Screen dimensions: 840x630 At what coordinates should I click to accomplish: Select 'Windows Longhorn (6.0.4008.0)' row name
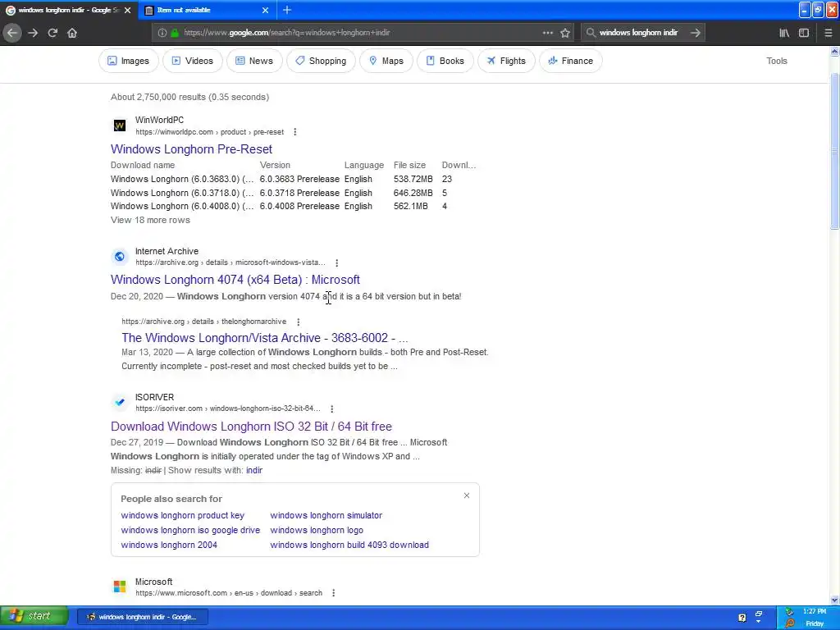(x=182, y=206)
